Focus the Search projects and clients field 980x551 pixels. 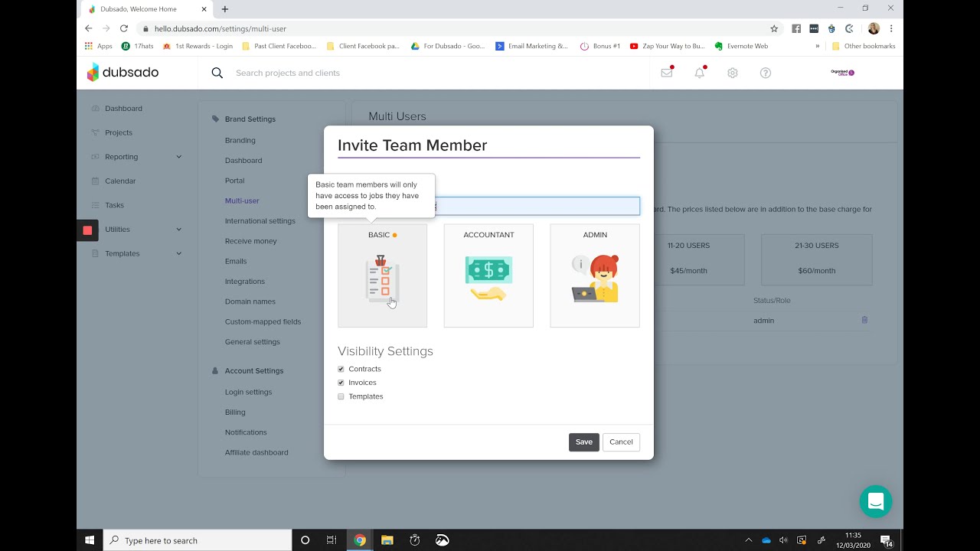[288, 73]
